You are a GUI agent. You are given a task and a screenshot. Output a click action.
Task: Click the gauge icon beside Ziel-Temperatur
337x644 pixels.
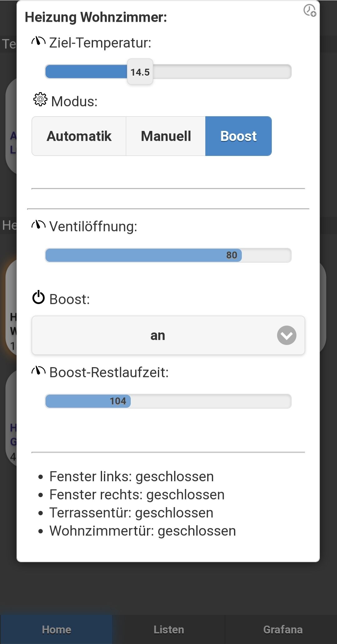tap(38, 41)
